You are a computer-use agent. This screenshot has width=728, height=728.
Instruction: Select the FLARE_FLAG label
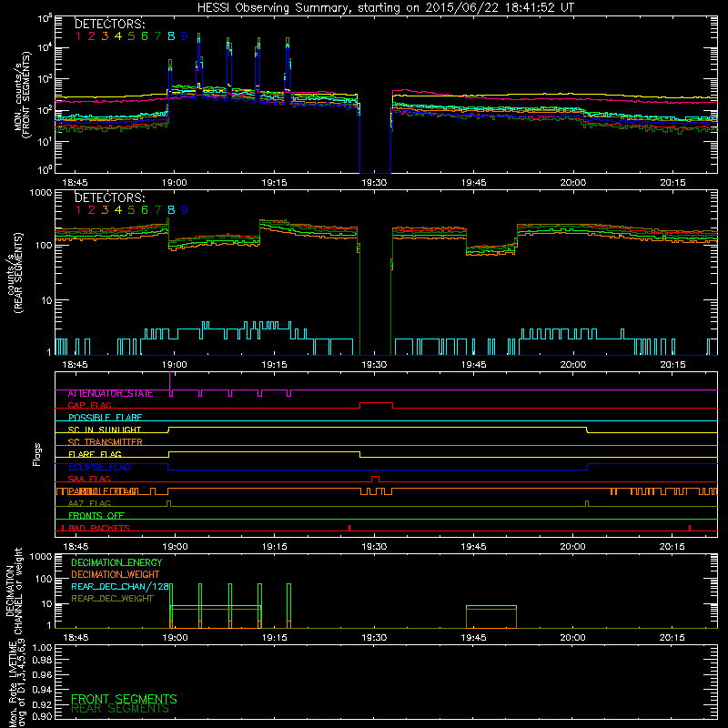click(x=95, y=454)
